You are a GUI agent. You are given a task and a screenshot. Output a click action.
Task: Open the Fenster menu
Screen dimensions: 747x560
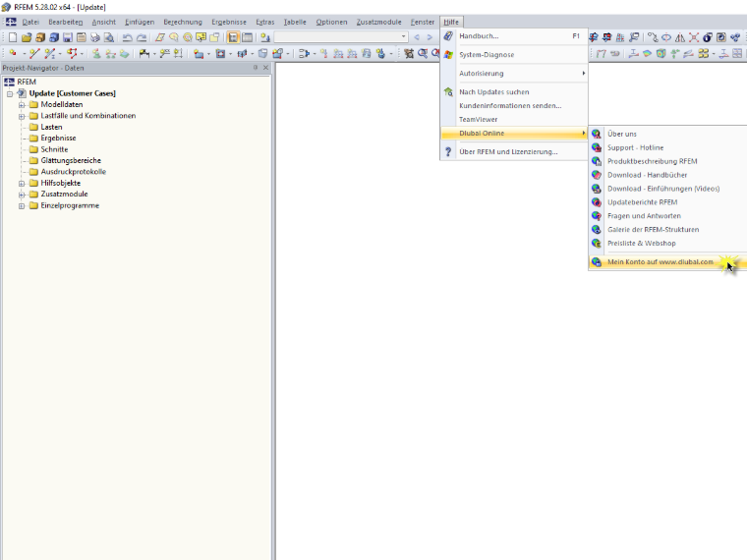(423, 22)
